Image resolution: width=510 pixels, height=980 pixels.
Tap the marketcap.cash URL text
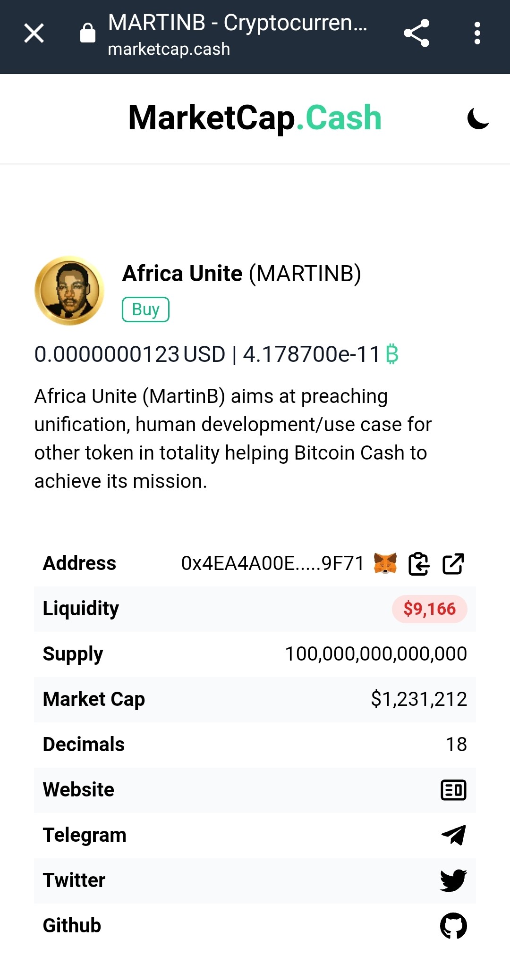(x=169, y=49)
